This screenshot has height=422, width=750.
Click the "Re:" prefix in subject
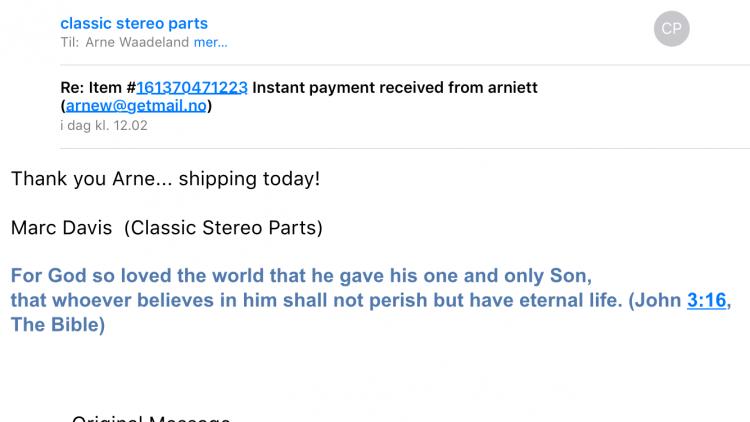tap(74, 87)
